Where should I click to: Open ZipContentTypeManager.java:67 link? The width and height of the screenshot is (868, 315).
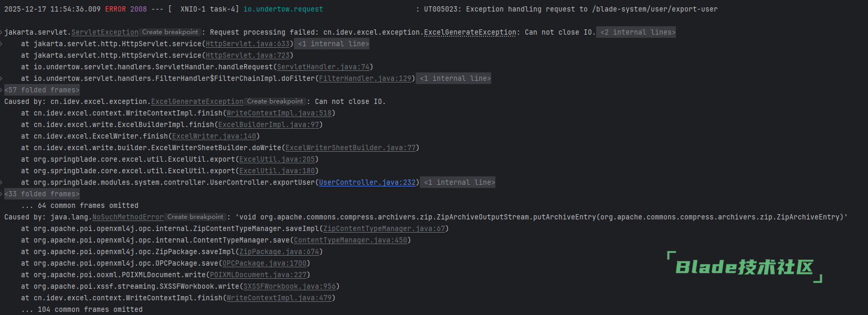pos(384,229)
